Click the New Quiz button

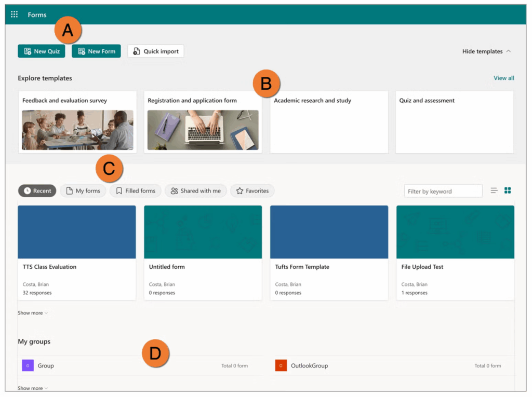[x=42, y=51]
